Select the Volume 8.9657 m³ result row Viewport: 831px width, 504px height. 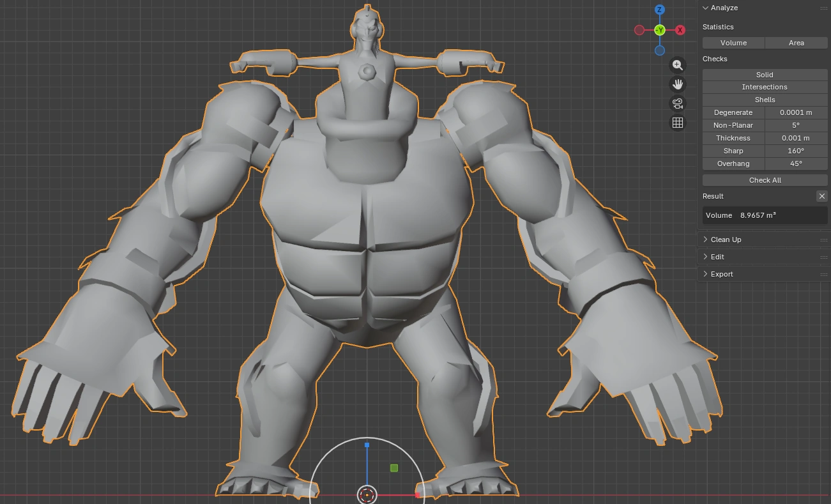tap(765, 215)
